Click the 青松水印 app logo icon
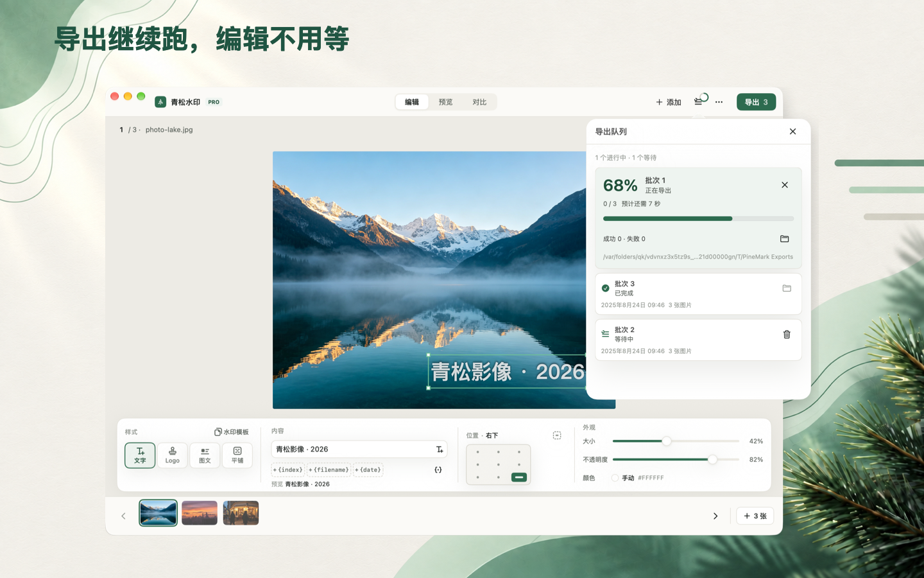Image resolution: width=924 pixels, height=578 pixels. [x=160, y=102]
